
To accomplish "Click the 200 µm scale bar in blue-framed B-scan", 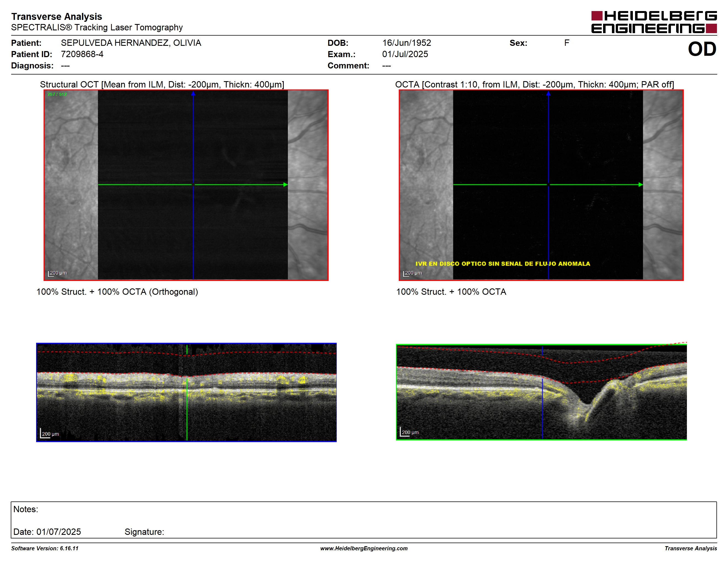I will pyautogui.click(x=49, y=433).
